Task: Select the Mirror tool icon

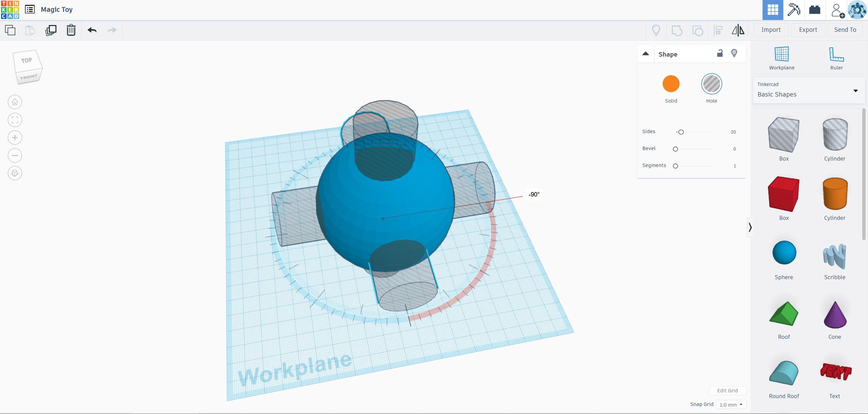Action: tap(738, 30)
